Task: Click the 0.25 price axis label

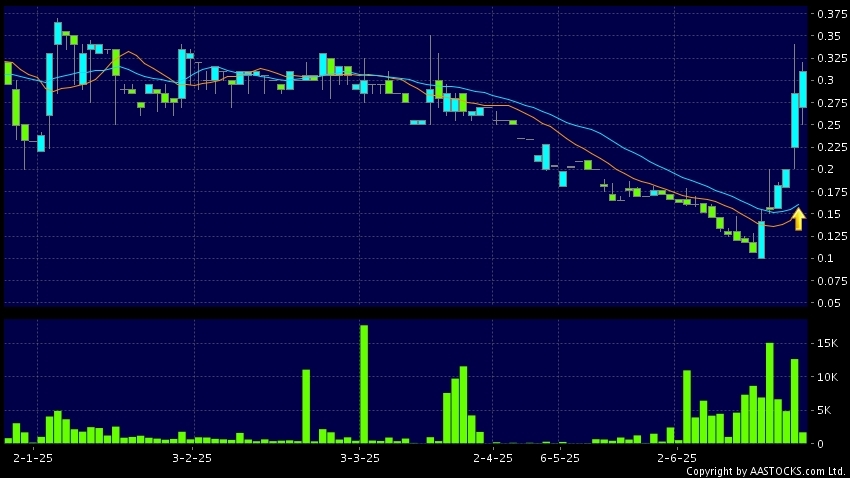Action: 829,125
